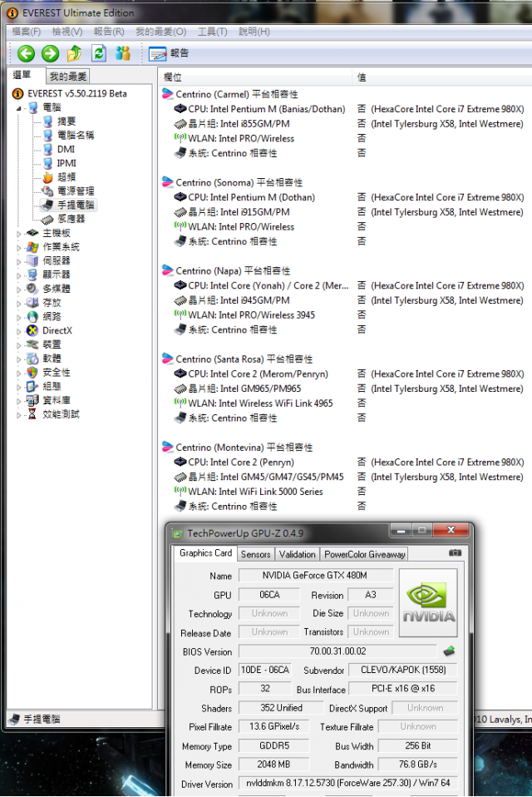Screen dimensions: 532x797
Task: Click the 顯示器 monitor icon
Action: click(32, 275)
